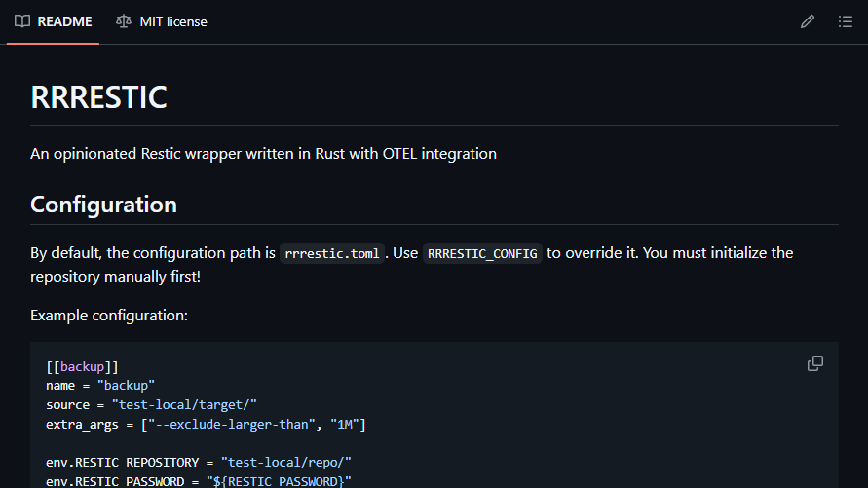Click the name = "backup" code line
The height and width of the screenshot is (488, 868).
coord(100,385)
